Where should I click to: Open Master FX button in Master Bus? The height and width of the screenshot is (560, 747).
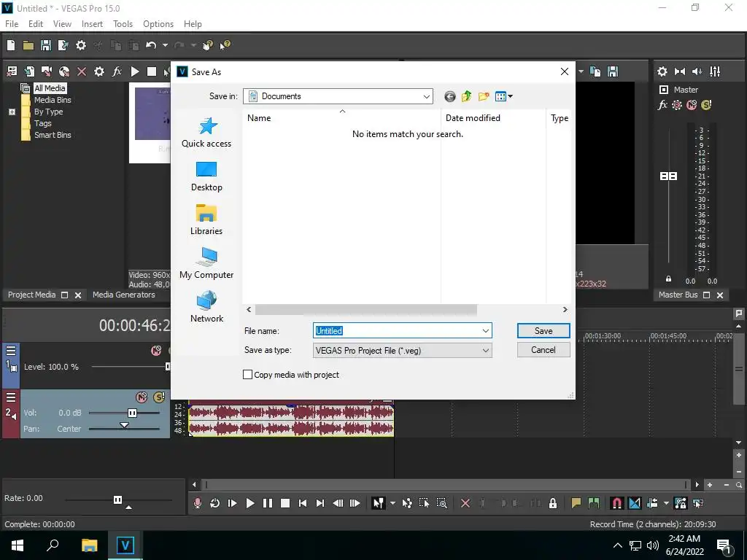662,105
